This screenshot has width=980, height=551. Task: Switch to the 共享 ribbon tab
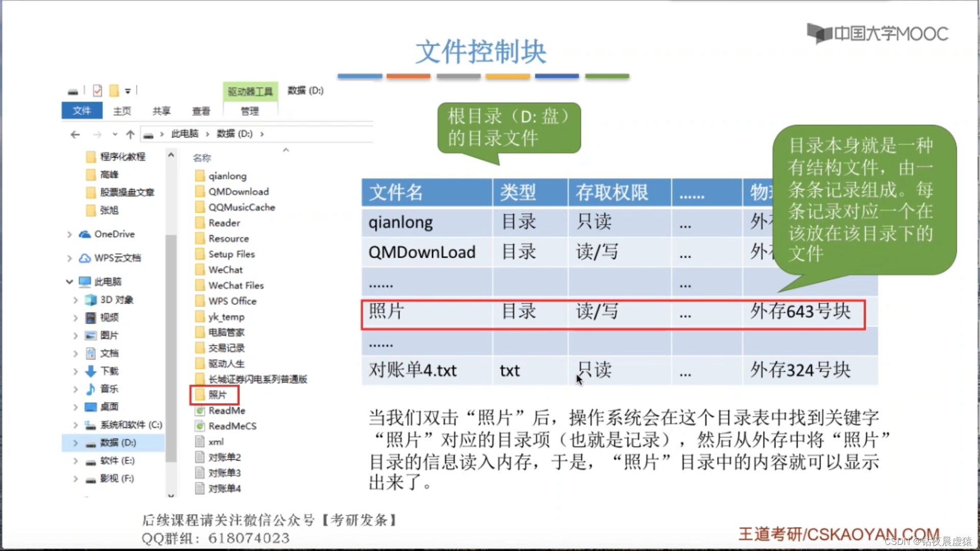[x=161, y=111]
